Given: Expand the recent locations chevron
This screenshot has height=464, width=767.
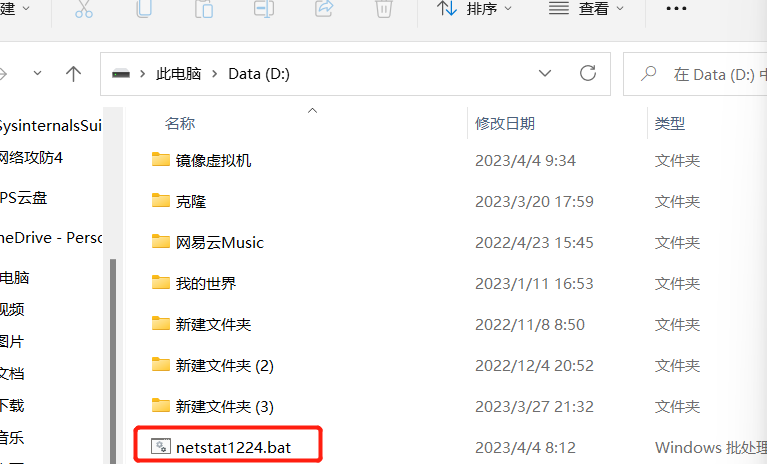Looking at the screenshot, I should coord(37,74).
